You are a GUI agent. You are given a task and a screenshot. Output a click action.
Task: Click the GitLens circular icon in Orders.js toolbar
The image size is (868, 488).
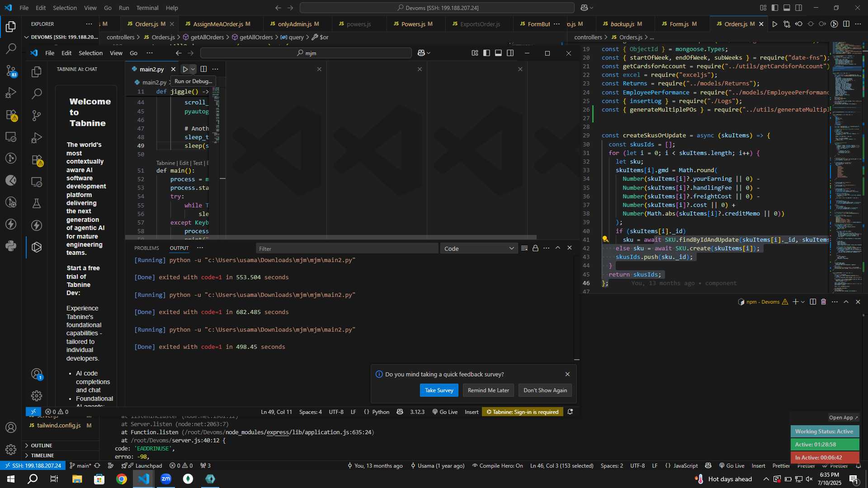pyautogui.click(x=834, y=24)
